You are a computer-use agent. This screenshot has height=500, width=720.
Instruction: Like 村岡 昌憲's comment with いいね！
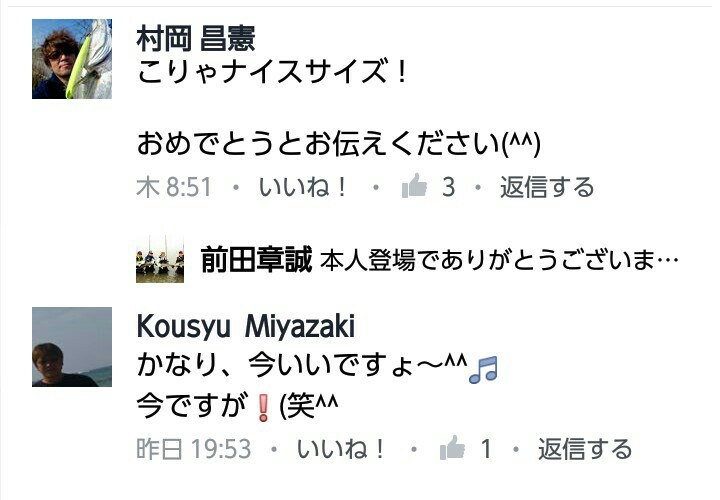[x=302, y=187]
